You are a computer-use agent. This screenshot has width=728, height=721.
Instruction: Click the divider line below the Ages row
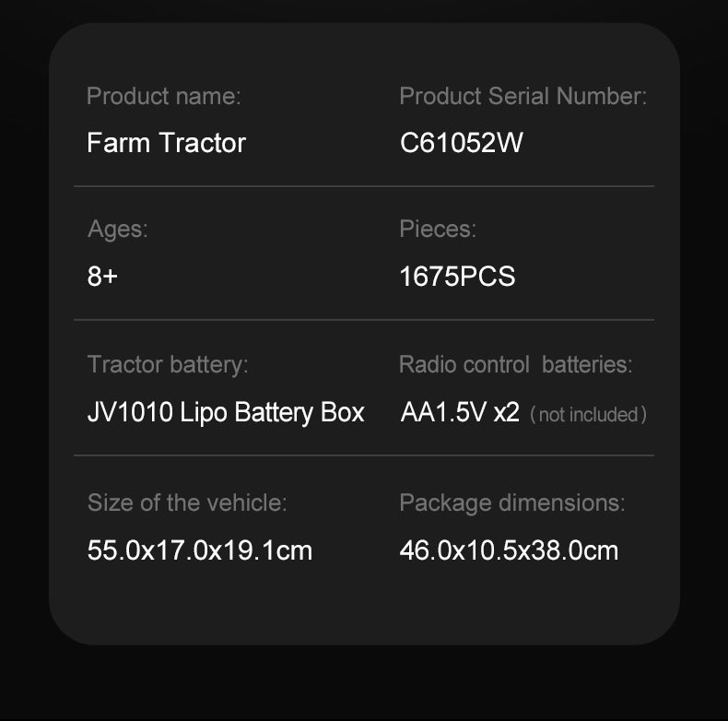364,320
